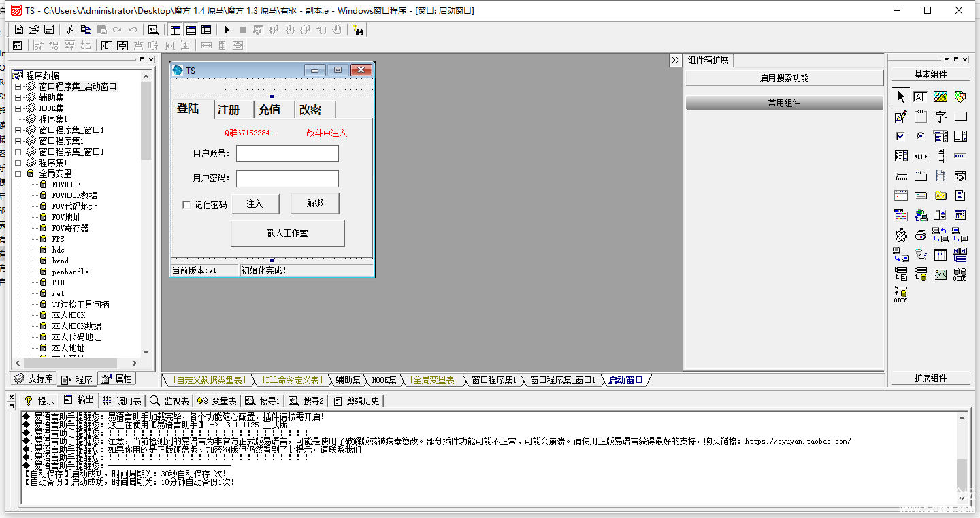The height and width of the screenshot is (518, 980).
Task: Click the >> collapse button beside 组件箱扩展
Action: 675,60
